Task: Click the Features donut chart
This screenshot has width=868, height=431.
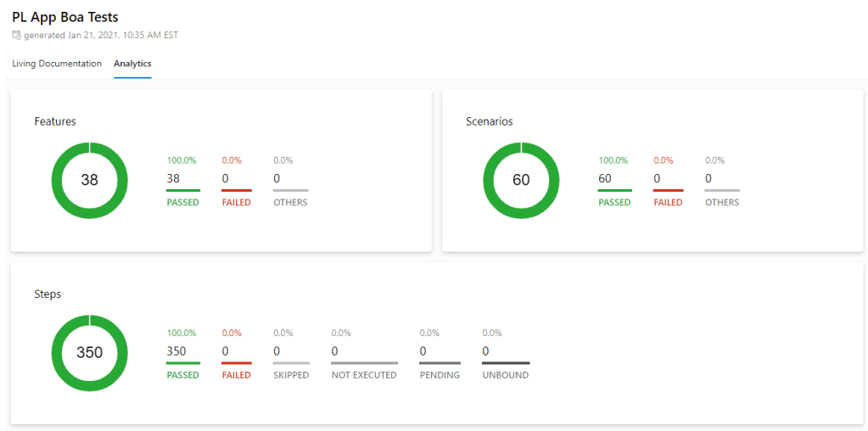Action: [90, 180]
